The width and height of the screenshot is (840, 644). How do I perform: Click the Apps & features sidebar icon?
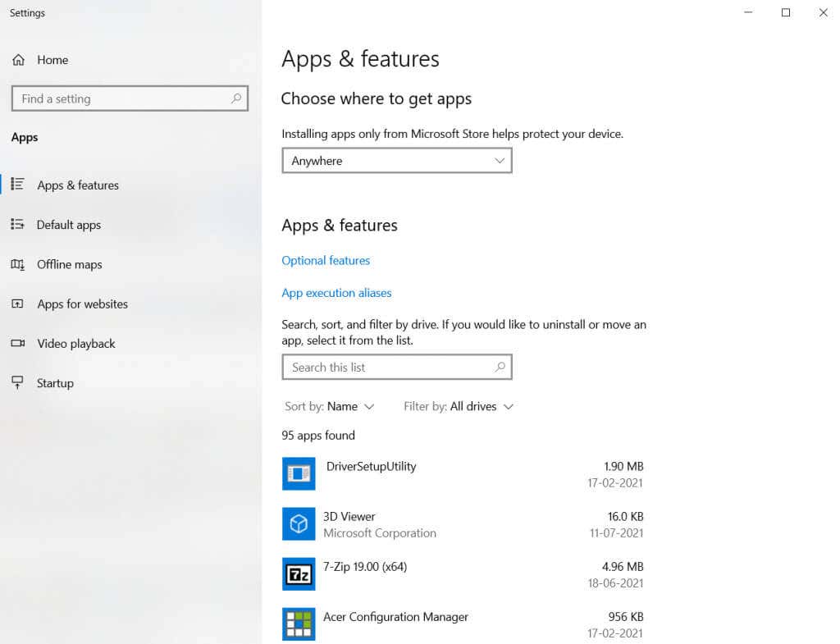[x=18, y=185]
